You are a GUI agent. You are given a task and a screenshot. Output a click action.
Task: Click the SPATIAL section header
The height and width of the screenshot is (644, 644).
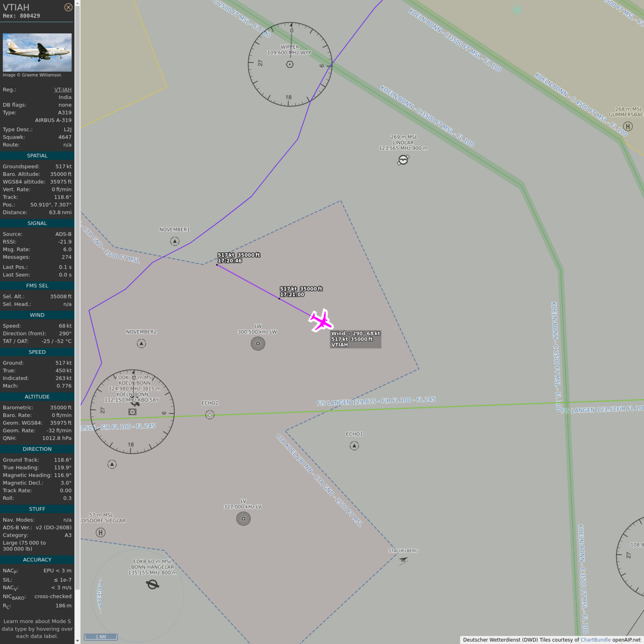click(x=37, y=156)
